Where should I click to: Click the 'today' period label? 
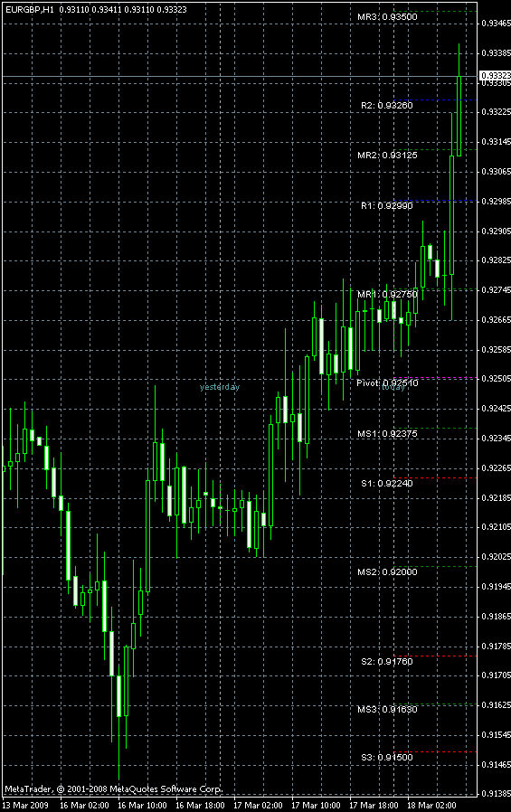click(393, 387)
